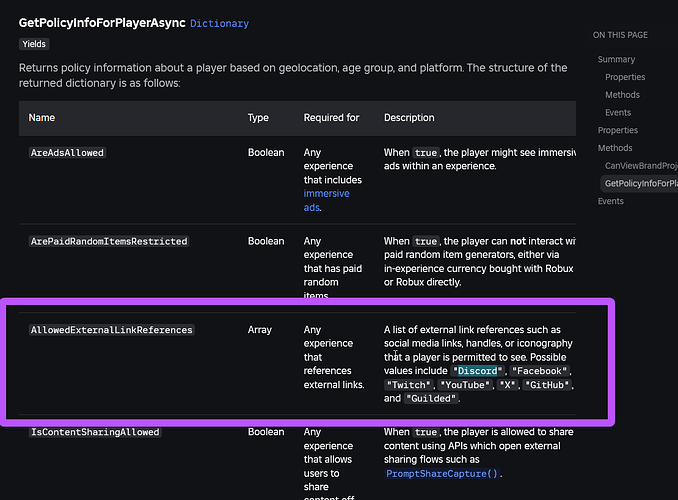Click the AllowedExternalLinkReferences code label
This screenshot has width=678, height=500.
point(112,330)
